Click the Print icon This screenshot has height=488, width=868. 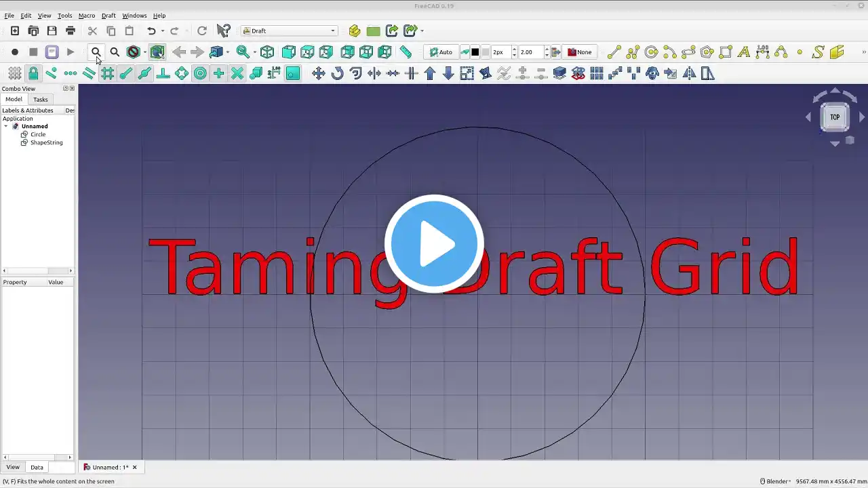(x=71, y=30)
